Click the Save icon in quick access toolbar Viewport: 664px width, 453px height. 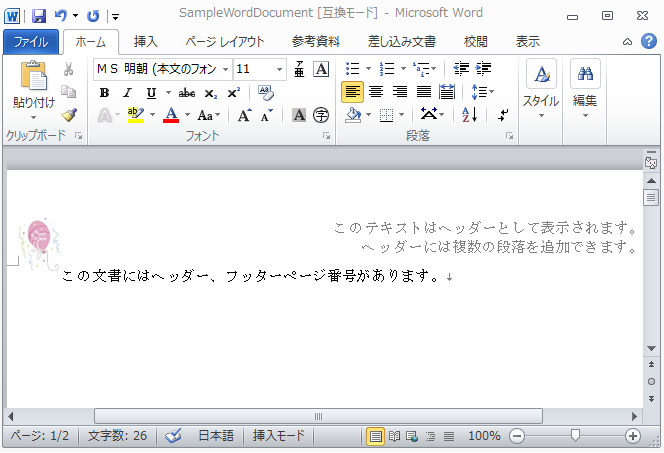pos(39,16)
